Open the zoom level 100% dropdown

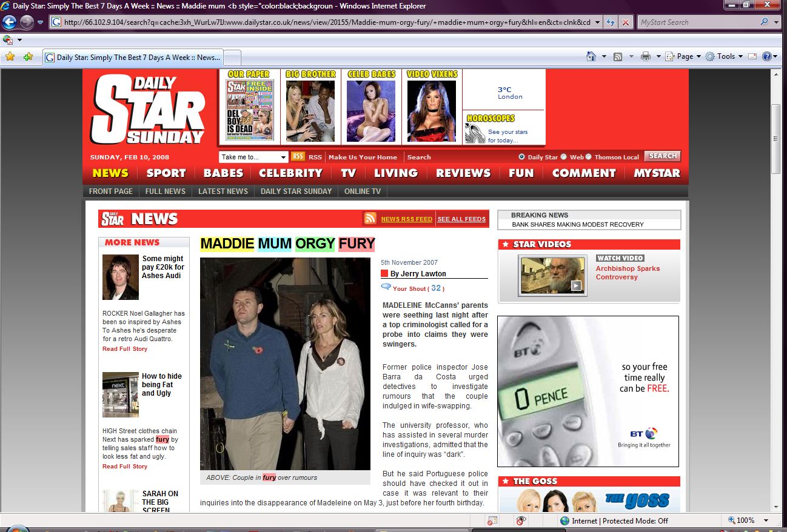point(766,520)
